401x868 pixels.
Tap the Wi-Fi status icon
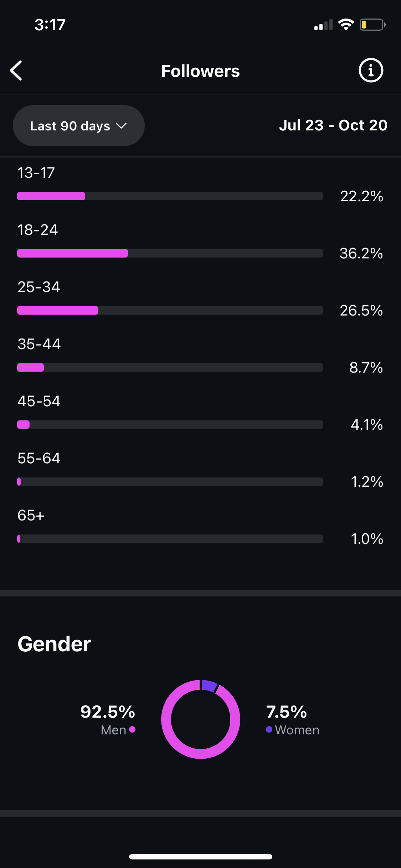point(345,25)
